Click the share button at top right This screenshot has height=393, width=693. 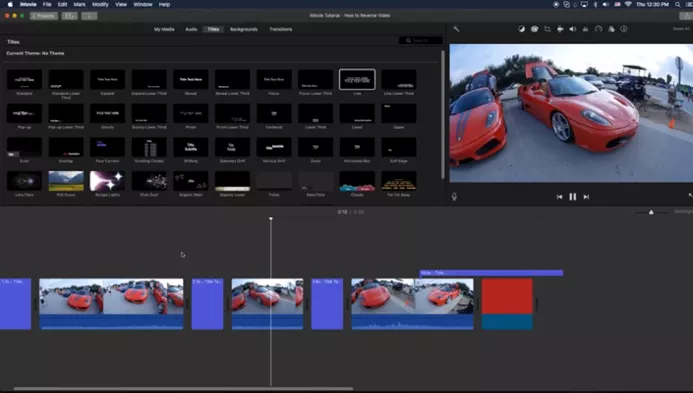(x=686, y=16)
